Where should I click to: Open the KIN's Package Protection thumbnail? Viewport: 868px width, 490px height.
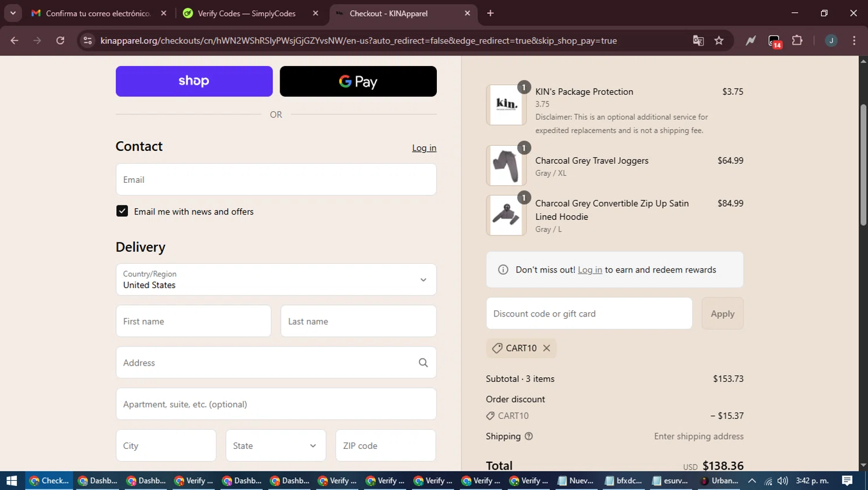tap(506, 105)
